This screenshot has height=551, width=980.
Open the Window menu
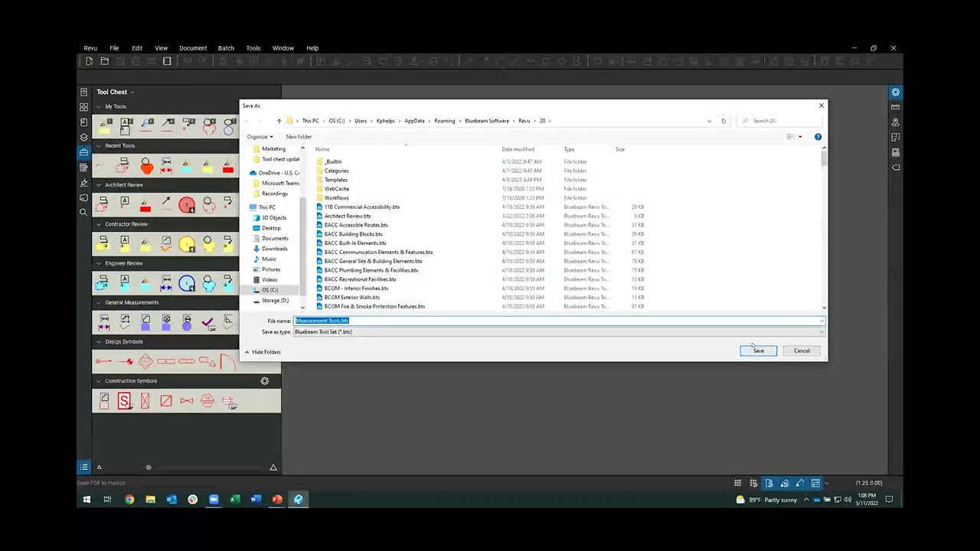click(x=283, y=48)
